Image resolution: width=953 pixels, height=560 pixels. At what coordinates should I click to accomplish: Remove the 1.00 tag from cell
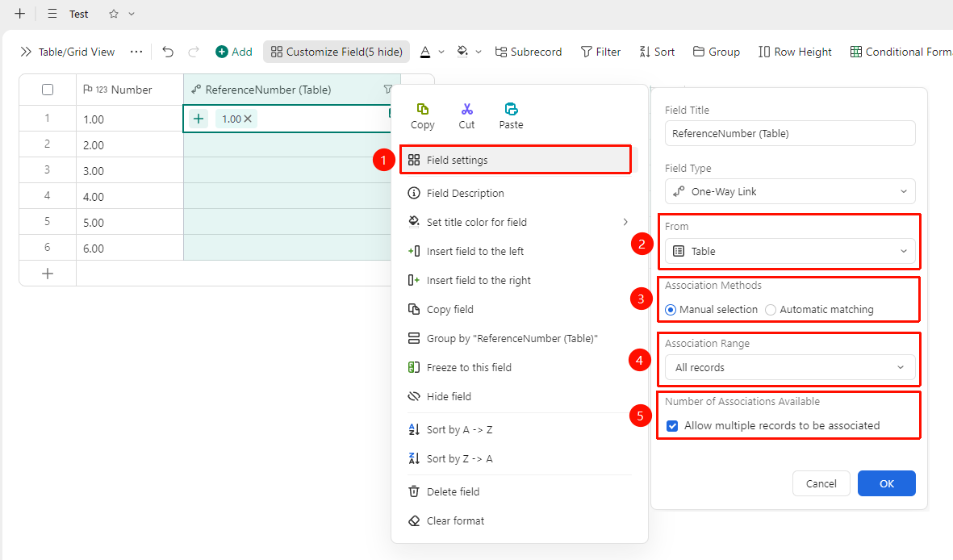248,119
